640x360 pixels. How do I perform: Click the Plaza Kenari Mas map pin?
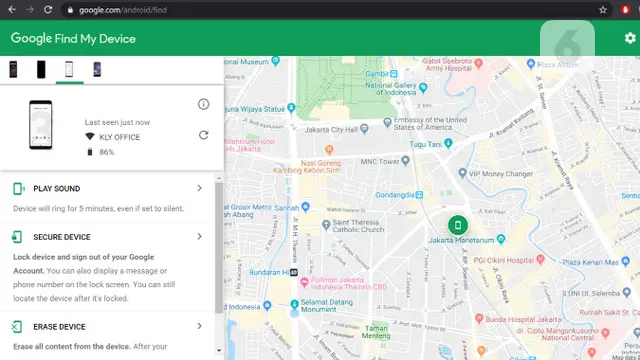point(625,262)
